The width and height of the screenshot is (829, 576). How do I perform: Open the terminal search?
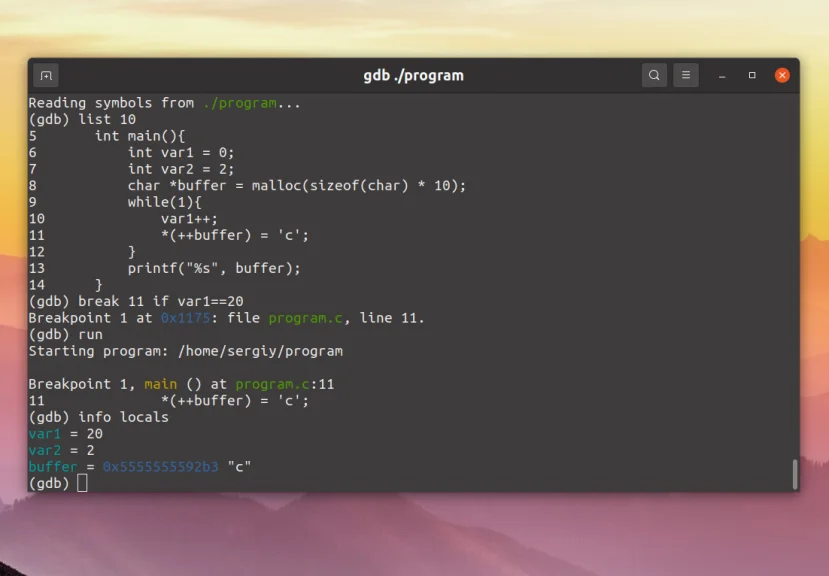click(x=654, y=76)
